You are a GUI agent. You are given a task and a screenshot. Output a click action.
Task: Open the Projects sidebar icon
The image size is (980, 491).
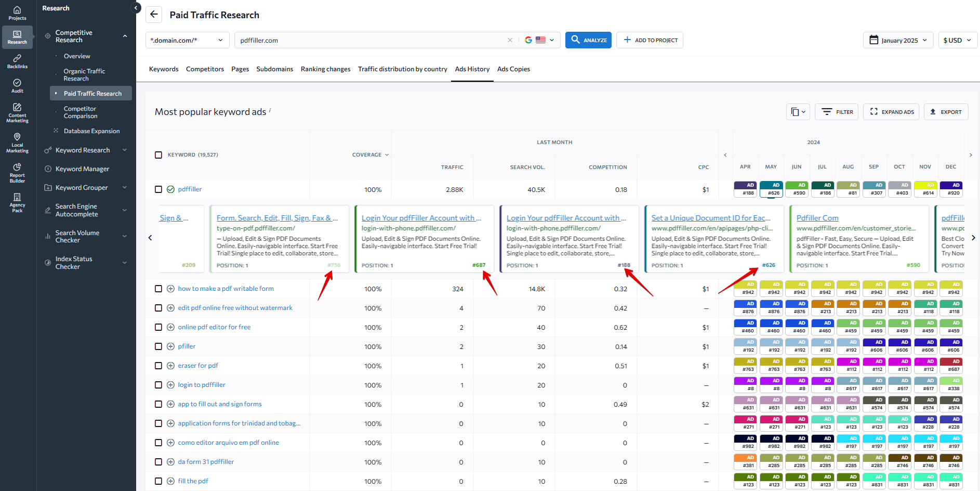click(17, 13)
